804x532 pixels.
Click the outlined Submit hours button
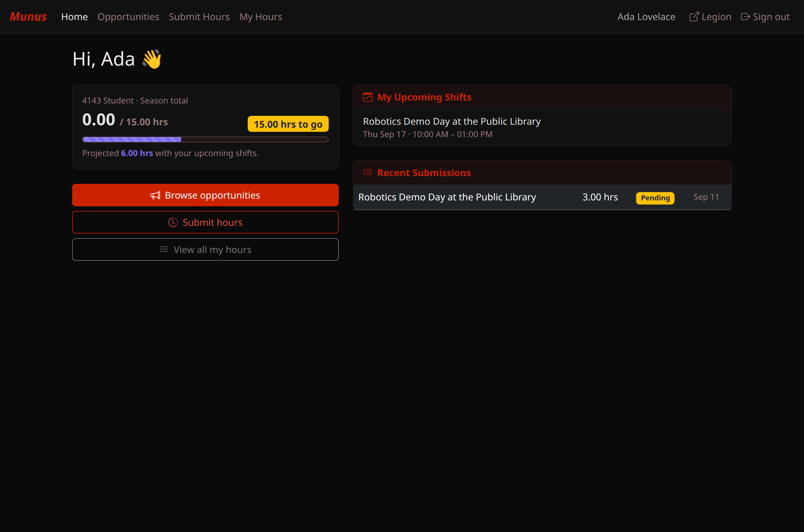pos(205,222)
